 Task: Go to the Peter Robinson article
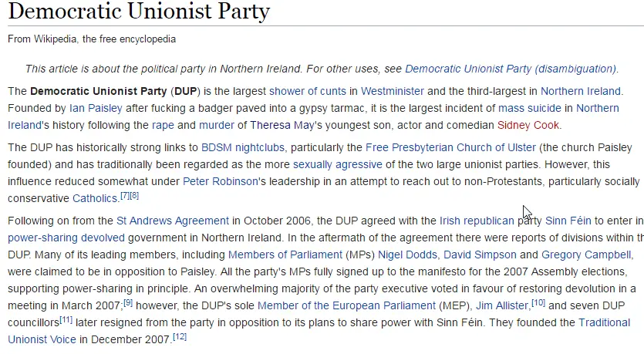tap(217, 181)
